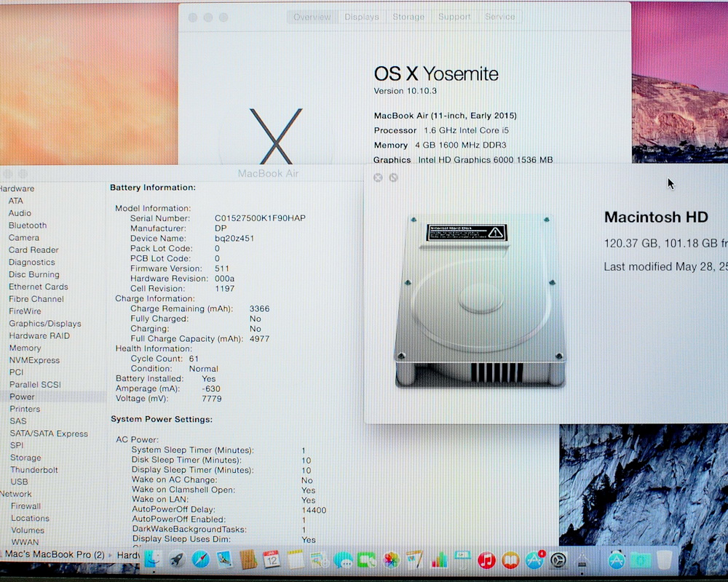The image size is (728, 582).
Task: Select Printers in the sidebar
Action: 25,409
